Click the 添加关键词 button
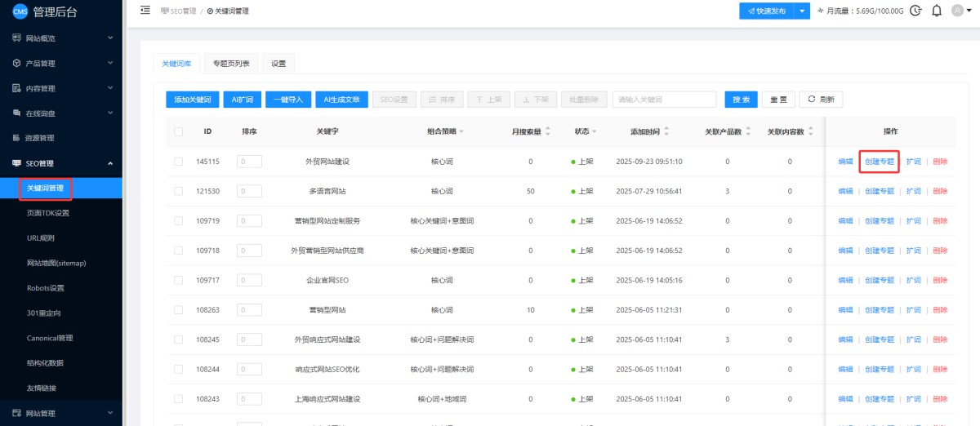 192,100
